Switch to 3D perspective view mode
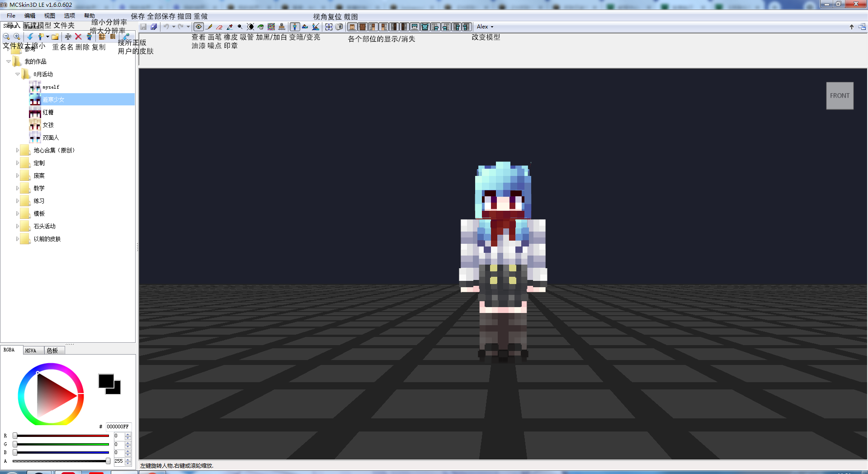This screenshot has width=868, height=474. [x=295, y=27]
